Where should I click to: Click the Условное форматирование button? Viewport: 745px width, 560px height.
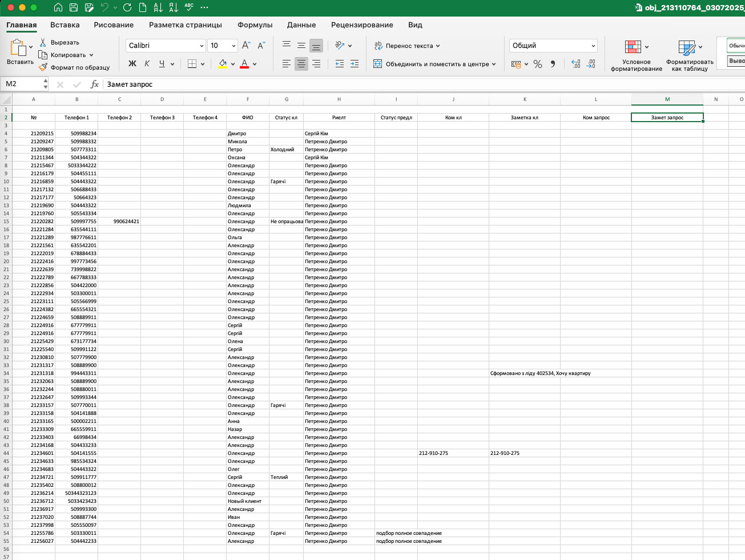[636, 56]
